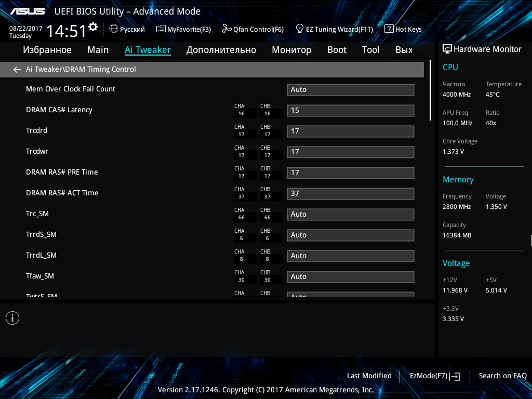532x399 pixels.
Task: Click the settings gear next to the clock
Action: (93, 27)
